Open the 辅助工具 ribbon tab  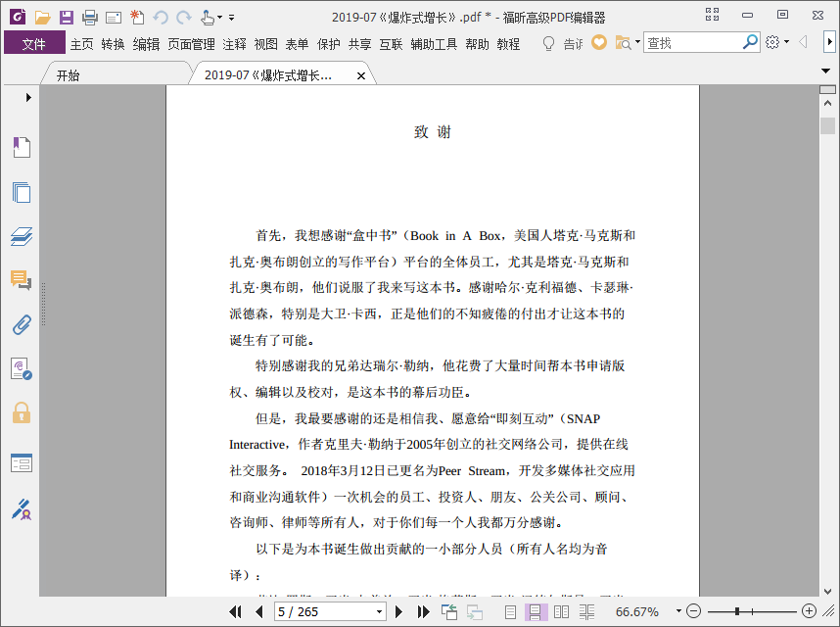pyautogui.click(x=434, y=44)
